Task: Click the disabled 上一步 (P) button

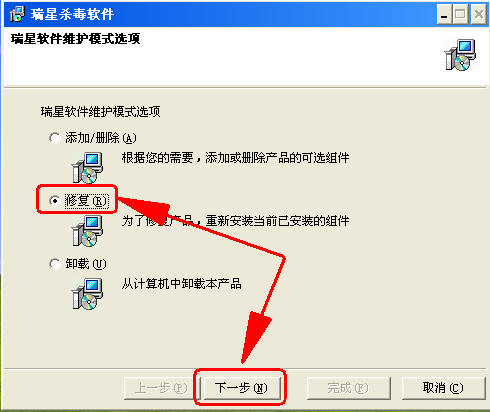Action: pyautogui.click(x=161, y=388)
